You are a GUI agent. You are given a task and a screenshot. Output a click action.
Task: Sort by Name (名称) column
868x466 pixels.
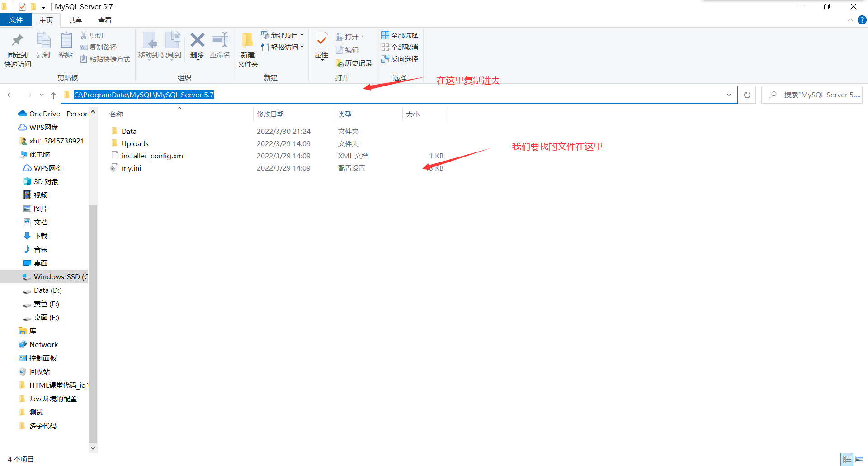click(116, 114)
